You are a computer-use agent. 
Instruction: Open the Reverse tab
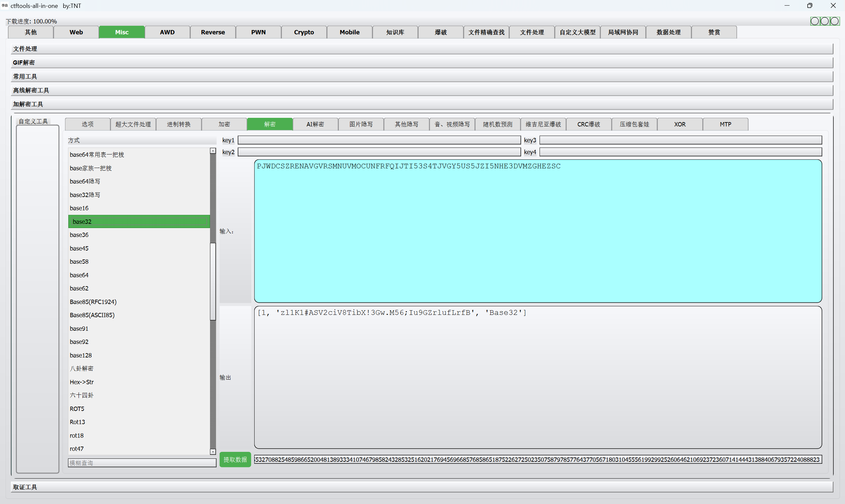click(x=213, y=32)
